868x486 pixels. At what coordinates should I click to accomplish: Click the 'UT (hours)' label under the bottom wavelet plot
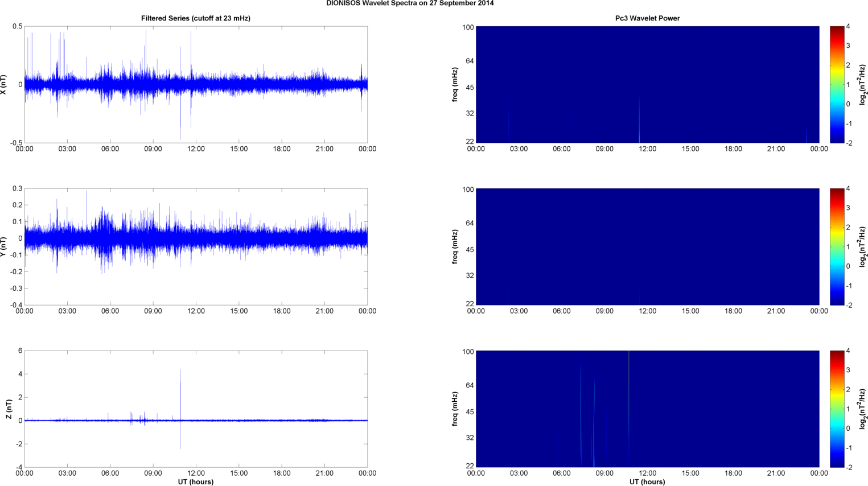(647, 481)
